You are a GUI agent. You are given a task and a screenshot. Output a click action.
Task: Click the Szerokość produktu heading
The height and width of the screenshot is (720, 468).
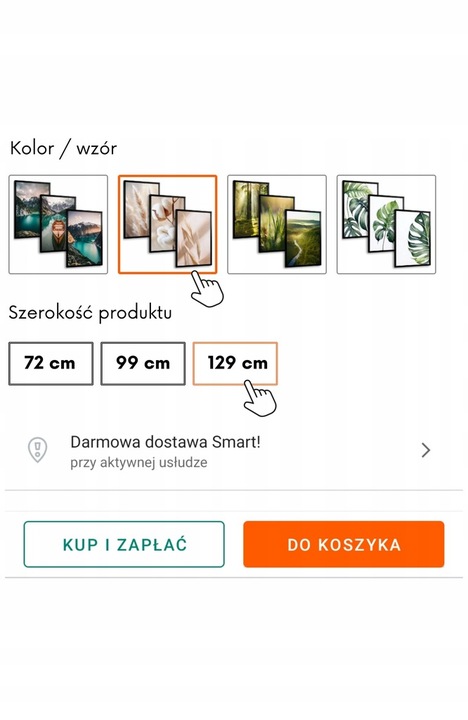[90, 313]
